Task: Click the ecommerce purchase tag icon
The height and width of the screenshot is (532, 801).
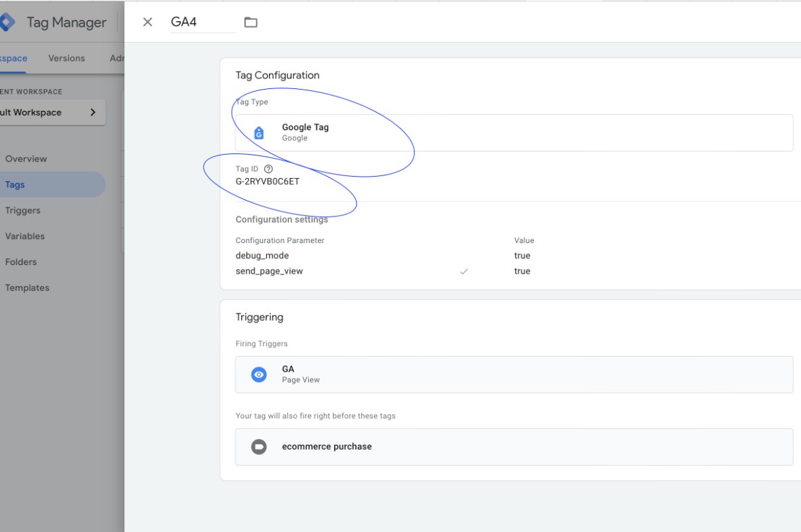Action: pos(259,447)
